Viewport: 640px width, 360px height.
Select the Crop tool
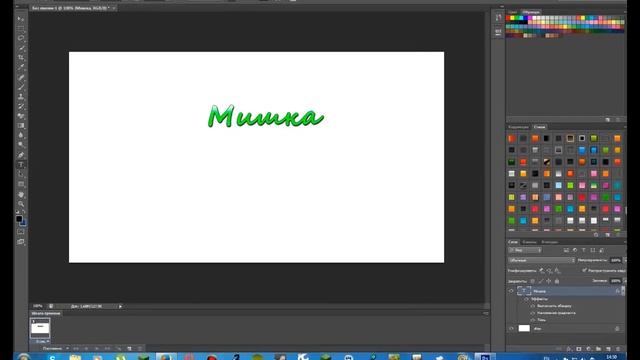[x=21, y=58]
